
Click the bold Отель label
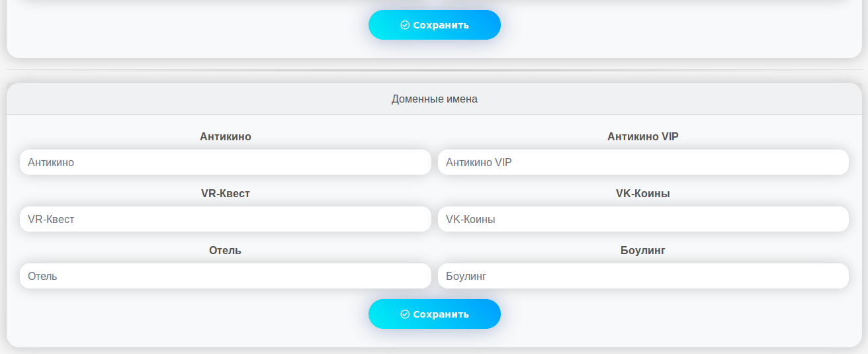(x=226, y=250)
